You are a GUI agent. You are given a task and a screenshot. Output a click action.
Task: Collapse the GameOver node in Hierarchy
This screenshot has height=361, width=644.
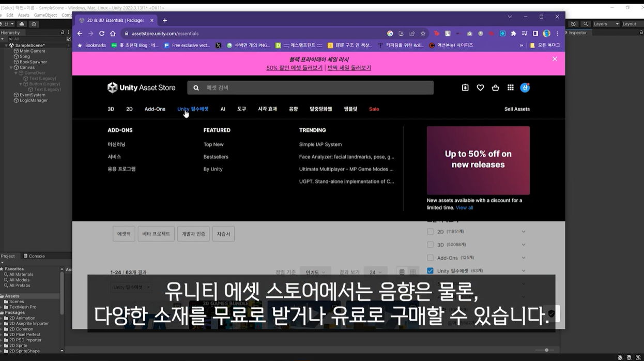(16, 73)
